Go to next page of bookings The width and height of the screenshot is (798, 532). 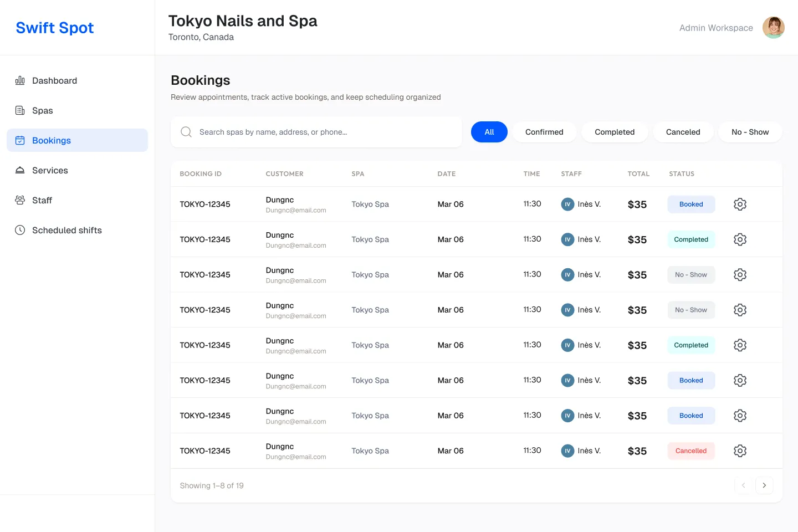click(x=764, y=485)
